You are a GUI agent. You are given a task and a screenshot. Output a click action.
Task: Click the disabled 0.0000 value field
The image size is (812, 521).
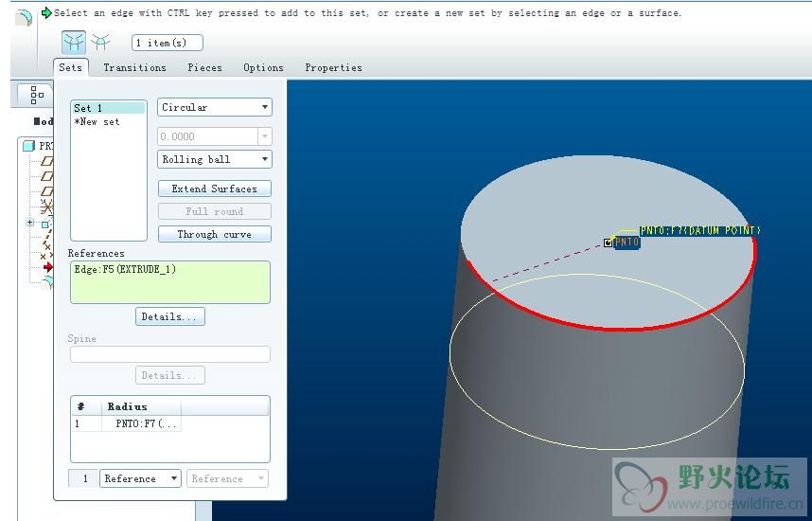pyautogui.click(x=207, y=136)
